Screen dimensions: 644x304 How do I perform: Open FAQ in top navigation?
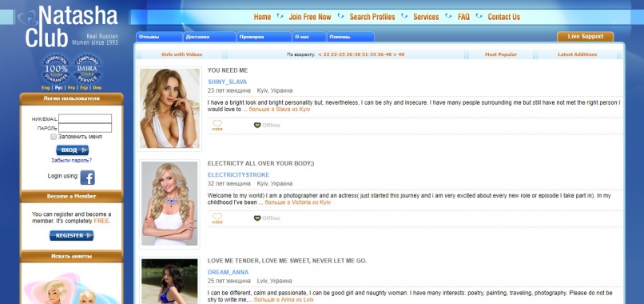(x=463, y=17)
